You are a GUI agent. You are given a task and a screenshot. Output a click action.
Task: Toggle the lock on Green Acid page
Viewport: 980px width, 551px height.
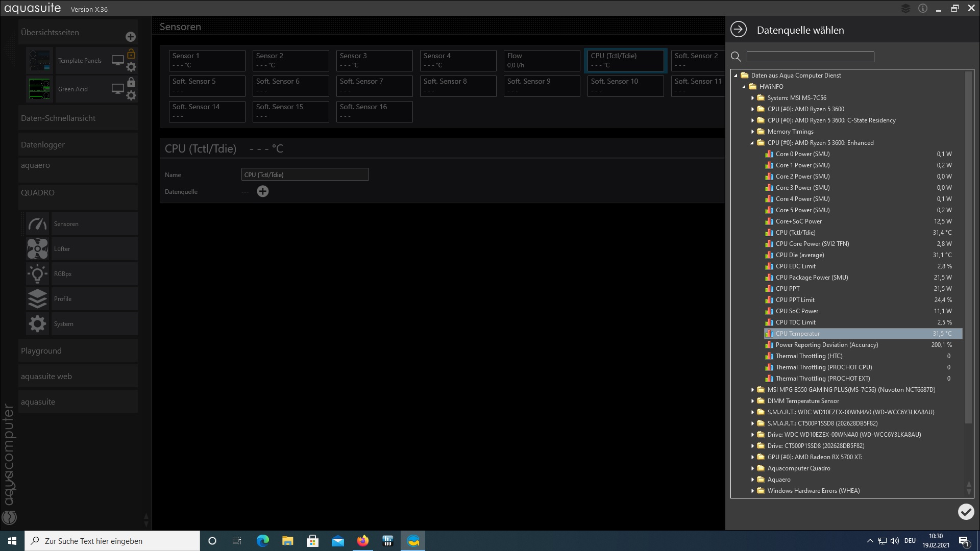(131, 82)
